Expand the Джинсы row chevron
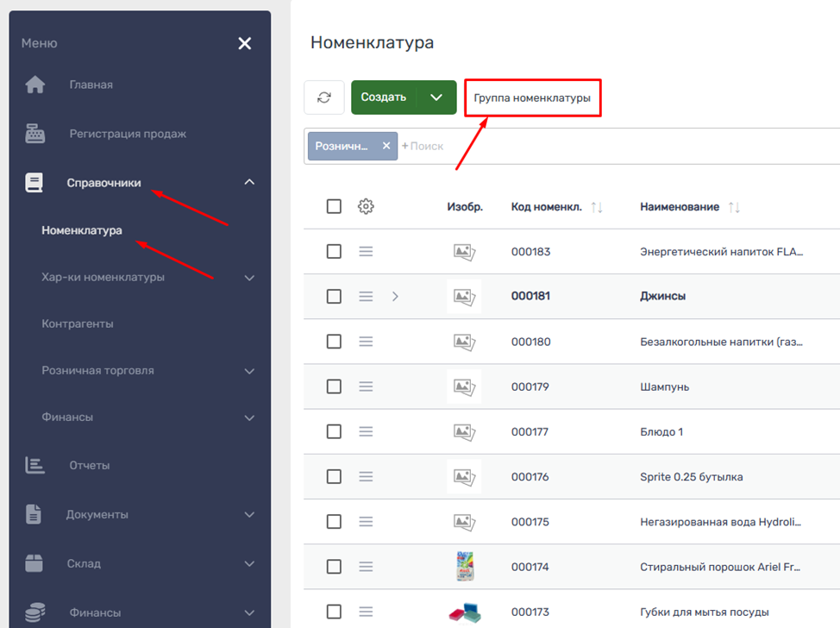 tap(395, 296)
